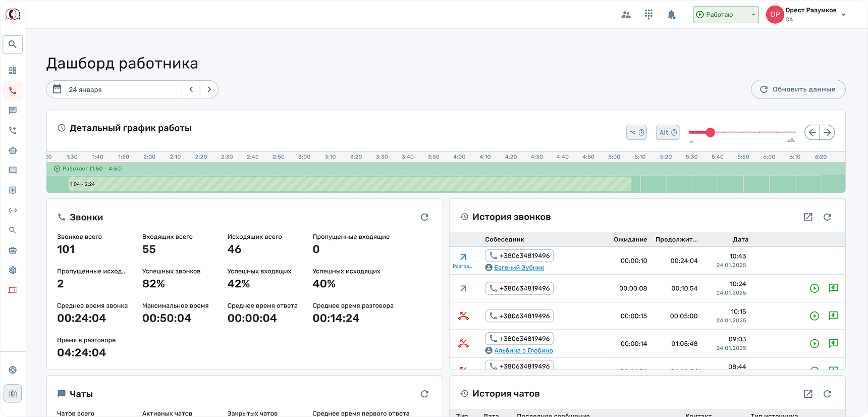Open История звонков in external view

(x=808, y=217)
